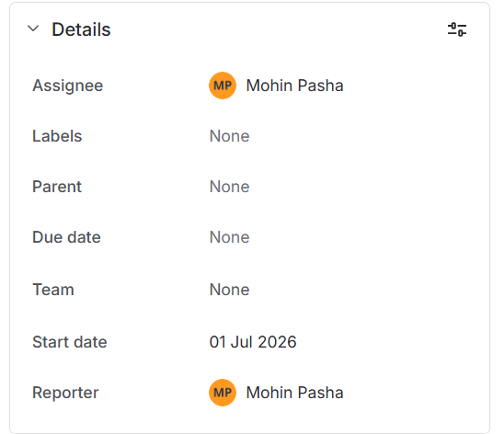
Task: Change the Reporter name Mohin Pasha
Action: (x=294, y=393)
